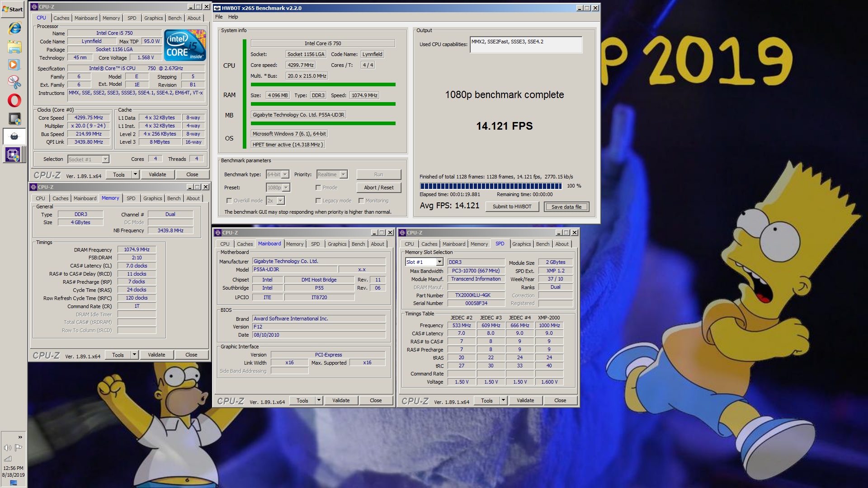This screenshot has height=488, width=868.
Task: Toggle the Pmode checkbox
Action: pos(318,188)
